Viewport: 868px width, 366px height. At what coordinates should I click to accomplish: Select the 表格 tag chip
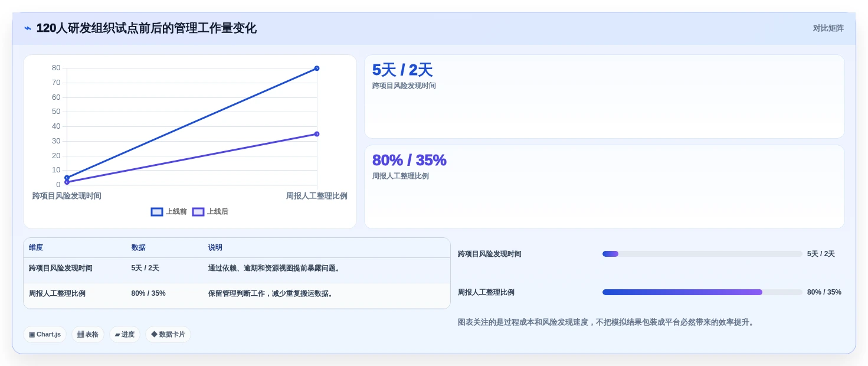tap(88, 335)
